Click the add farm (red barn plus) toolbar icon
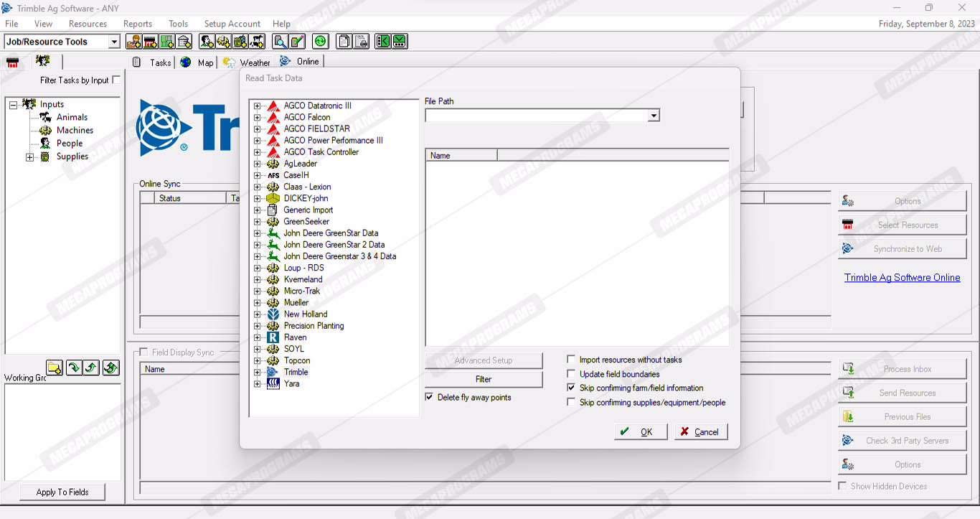This screenshot has height=519, width=980. [x=150, y=42]
